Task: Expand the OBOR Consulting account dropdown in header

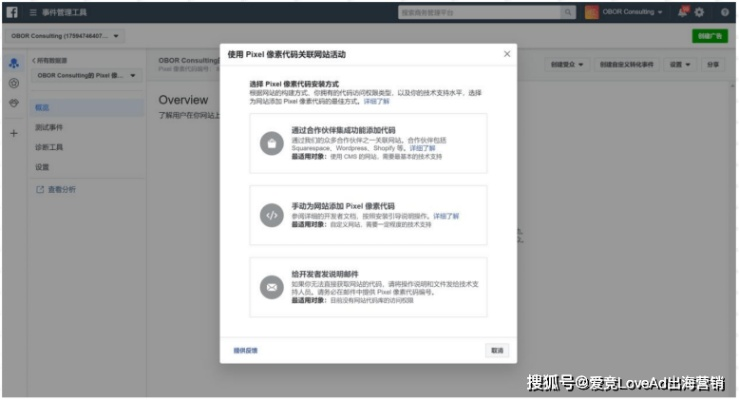Action: 632,12
